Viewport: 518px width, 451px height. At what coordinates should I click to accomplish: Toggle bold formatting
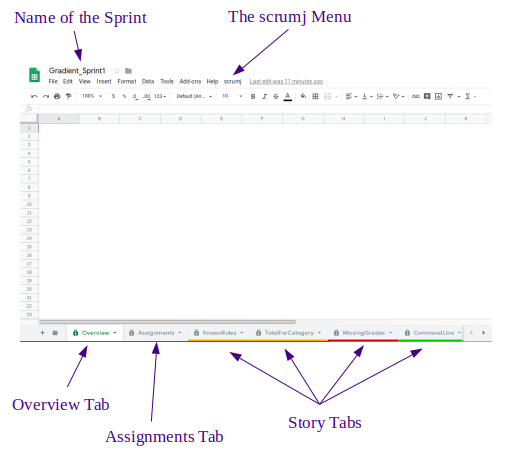pyautogui.click(x=253, y=96)
